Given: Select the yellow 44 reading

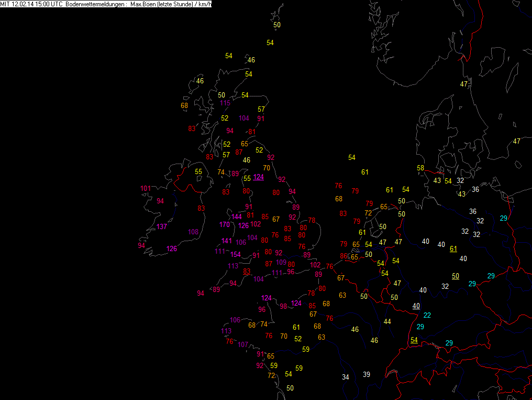Looking at the screenshot, I should click(x=387, y=321).
